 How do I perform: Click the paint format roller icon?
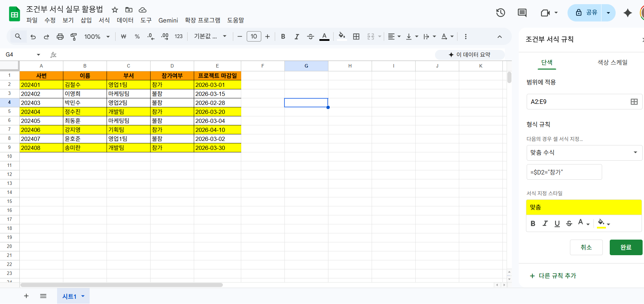74,37
